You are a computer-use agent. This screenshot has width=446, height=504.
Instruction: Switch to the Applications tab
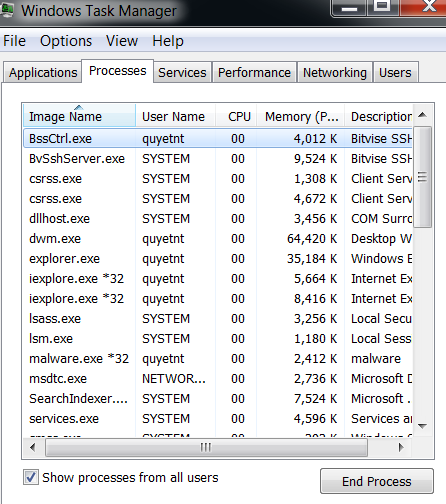pyautogui.click(x=43, y=72)
